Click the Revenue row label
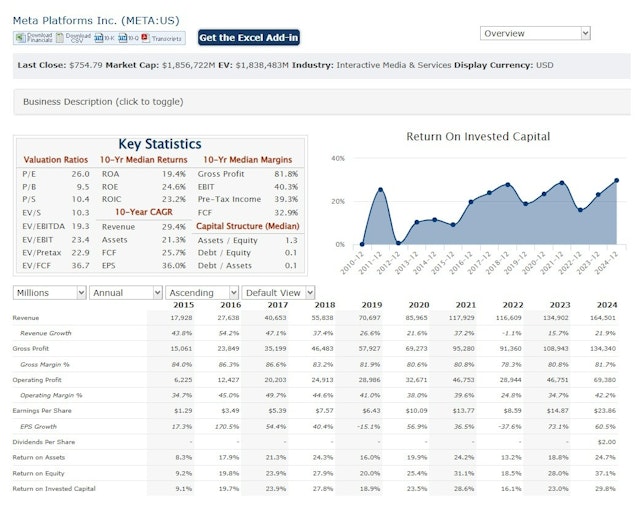 click(x=26, y=318)
